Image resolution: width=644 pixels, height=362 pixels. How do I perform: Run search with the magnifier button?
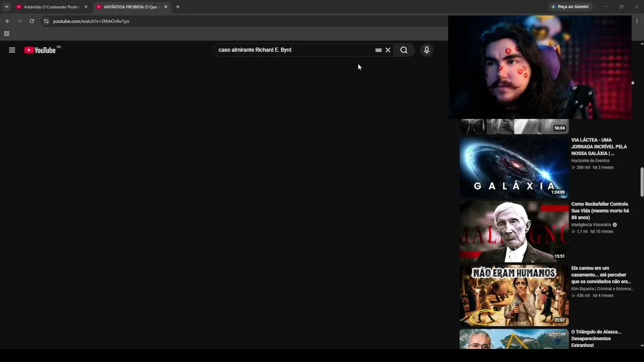click(x=404, y=50)
